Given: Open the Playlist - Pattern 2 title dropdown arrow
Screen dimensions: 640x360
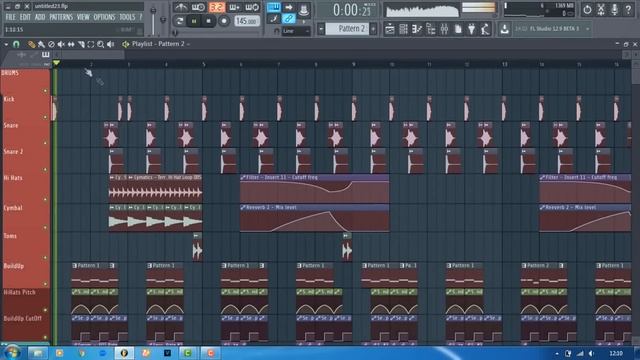Looking at the screenshot, I should [189, 44].
